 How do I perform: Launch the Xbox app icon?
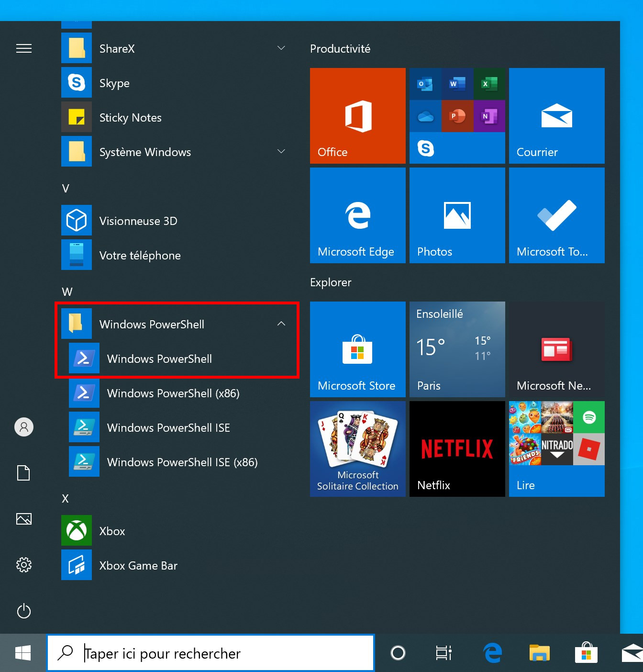(77, 530)
